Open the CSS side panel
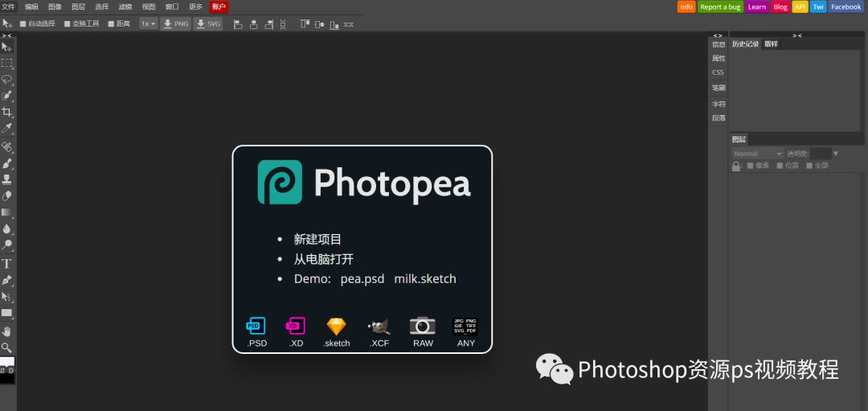 click(x=718, y=72)
